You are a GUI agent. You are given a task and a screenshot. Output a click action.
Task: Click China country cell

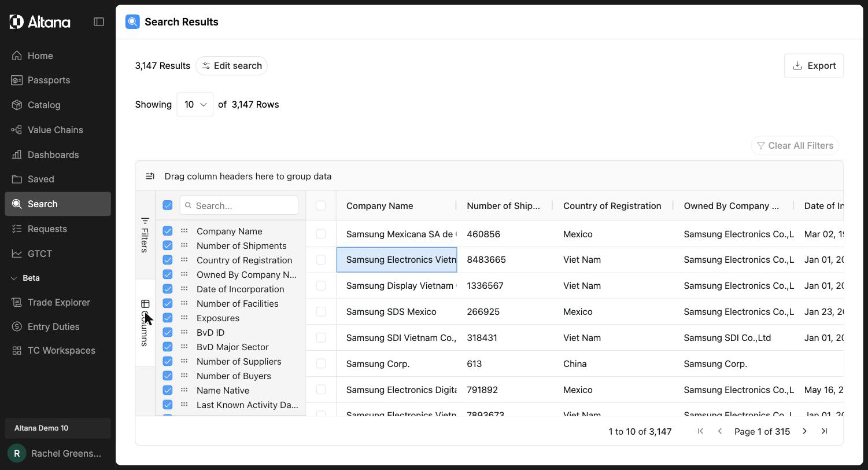[x=614, y=364]
